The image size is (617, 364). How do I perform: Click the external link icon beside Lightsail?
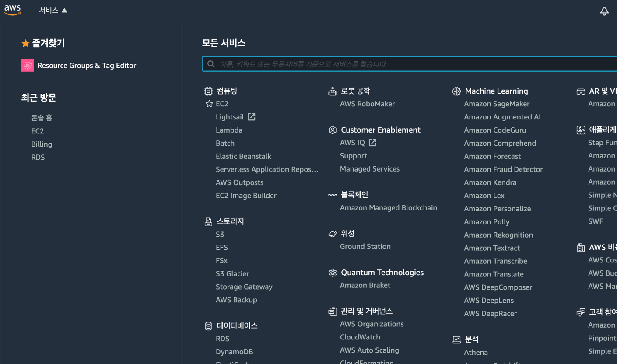252,117
